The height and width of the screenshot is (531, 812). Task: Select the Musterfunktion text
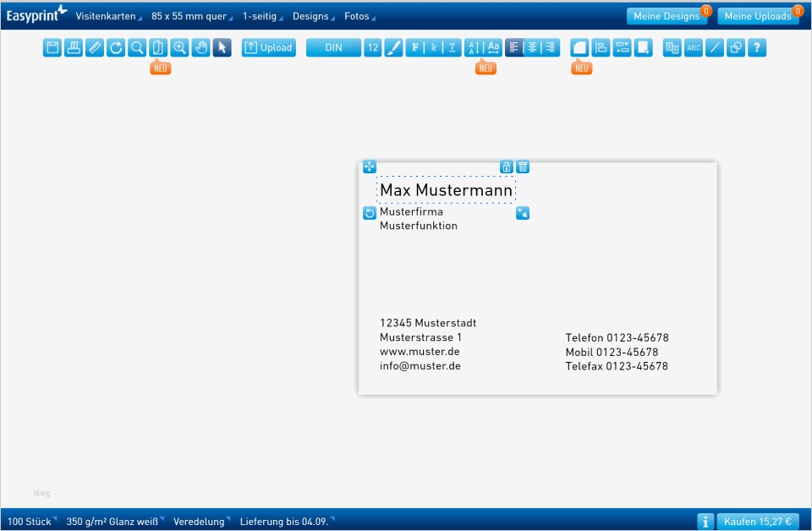pyautogui.click(x=419, y=226)
